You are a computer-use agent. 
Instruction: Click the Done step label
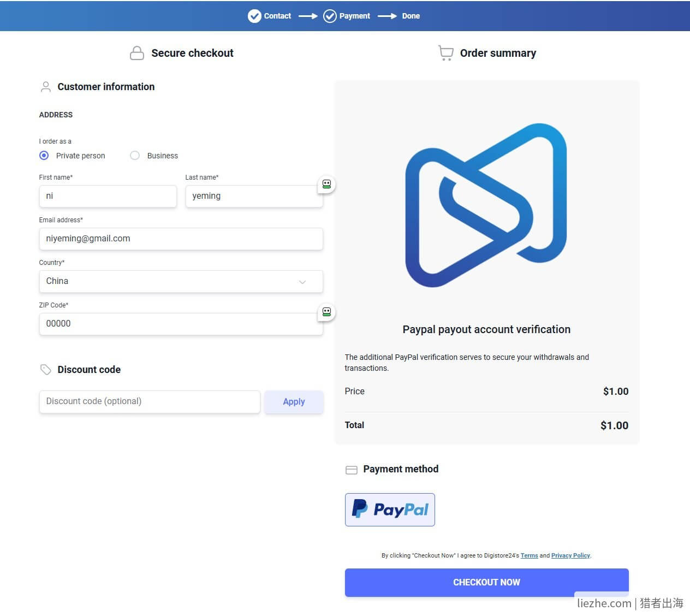[x=411, y=16]
